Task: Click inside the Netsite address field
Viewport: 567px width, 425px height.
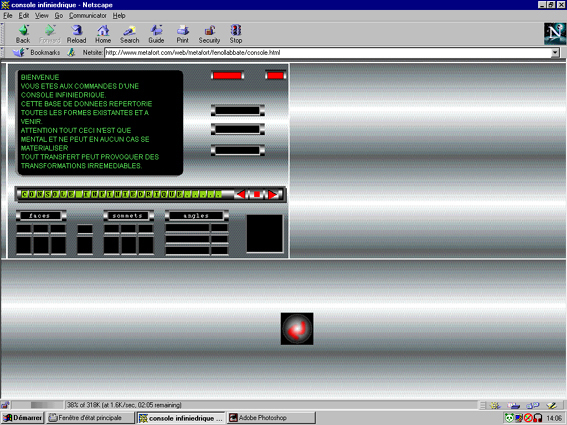Action: tap(328, 53)
